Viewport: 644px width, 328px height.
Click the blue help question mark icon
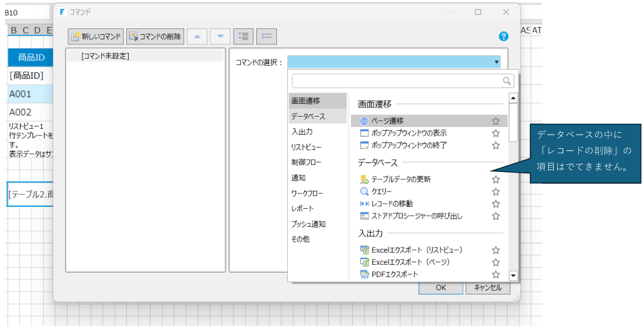click(504, 37)
